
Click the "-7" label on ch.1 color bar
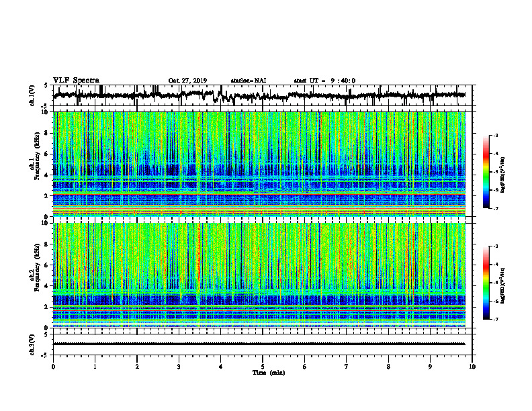495,208
